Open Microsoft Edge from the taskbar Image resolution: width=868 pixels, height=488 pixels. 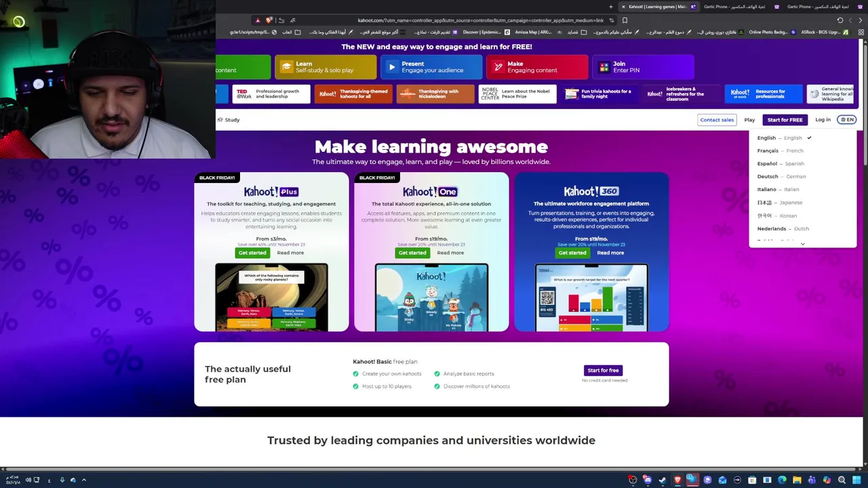pos(782,480)
